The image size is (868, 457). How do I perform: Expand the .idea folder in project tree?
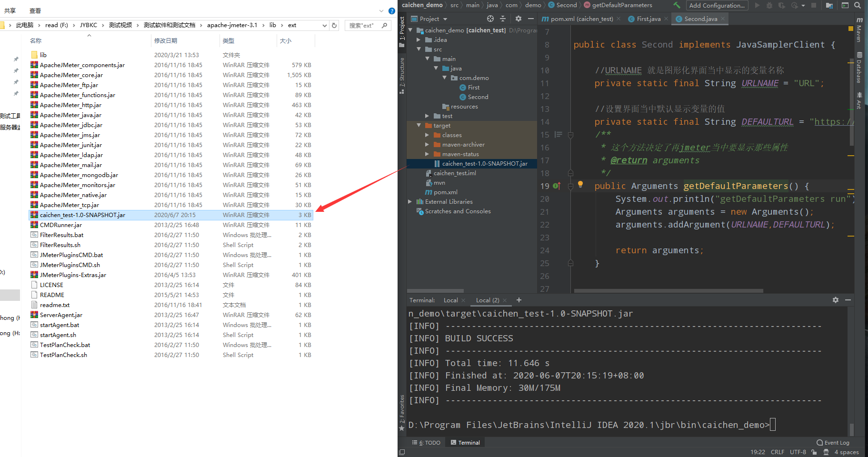pyautogui.click(x=419, y=40)
